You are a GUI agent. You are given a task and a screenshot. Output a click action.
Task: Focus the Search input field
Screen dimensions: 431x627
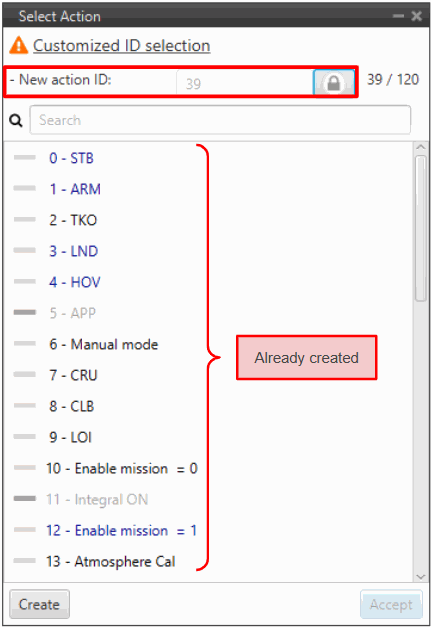220,120
